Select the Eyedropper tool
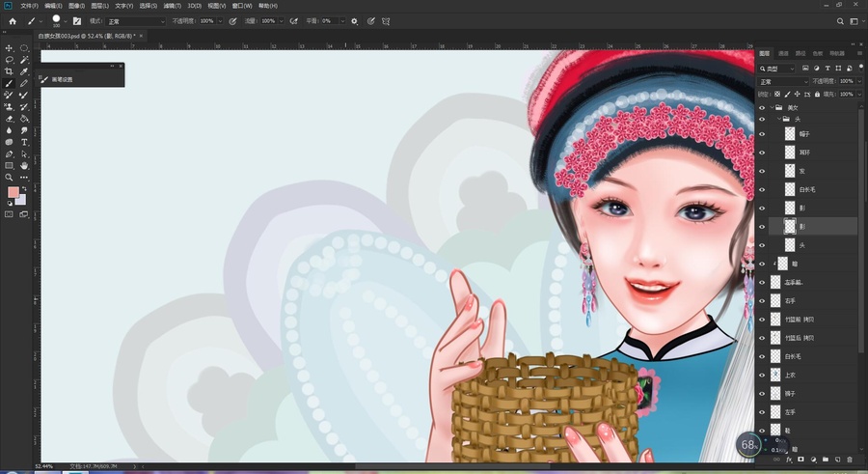The height and width of the screenshot is (474, 868). (24, 71)
